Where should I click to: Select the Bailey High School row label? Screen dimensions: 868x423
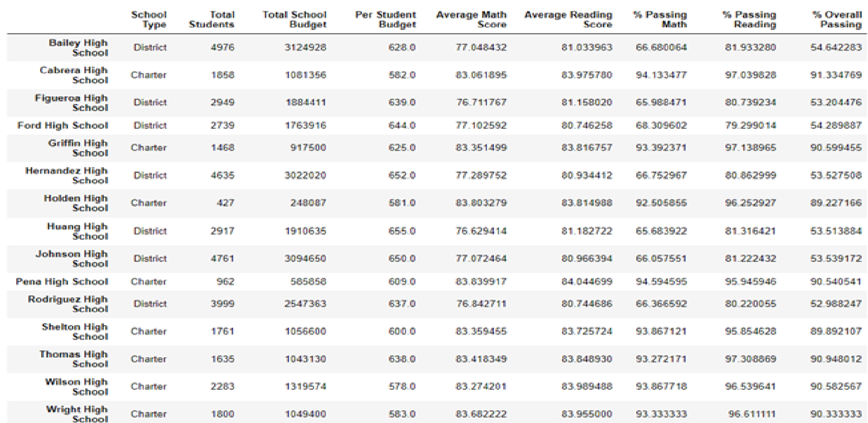pos(78,48)
